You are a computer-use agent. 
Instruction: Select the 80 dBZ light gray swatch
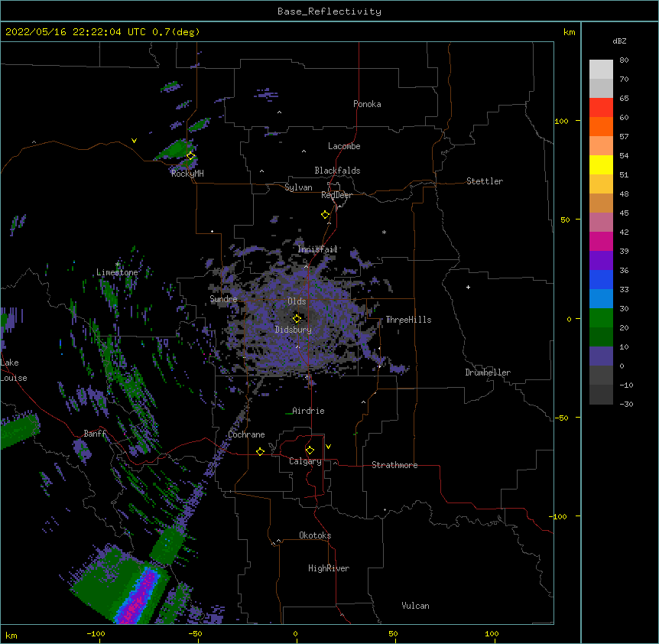point(601,69)
